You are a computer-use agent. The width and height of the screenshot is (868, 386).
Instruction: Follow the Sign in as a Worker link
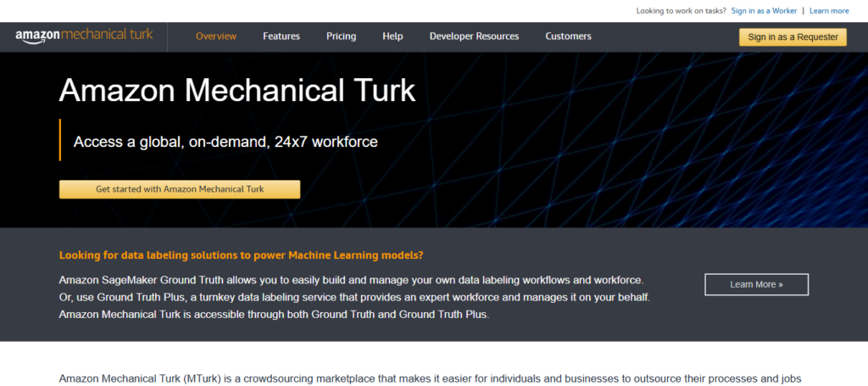pos(764,10)
